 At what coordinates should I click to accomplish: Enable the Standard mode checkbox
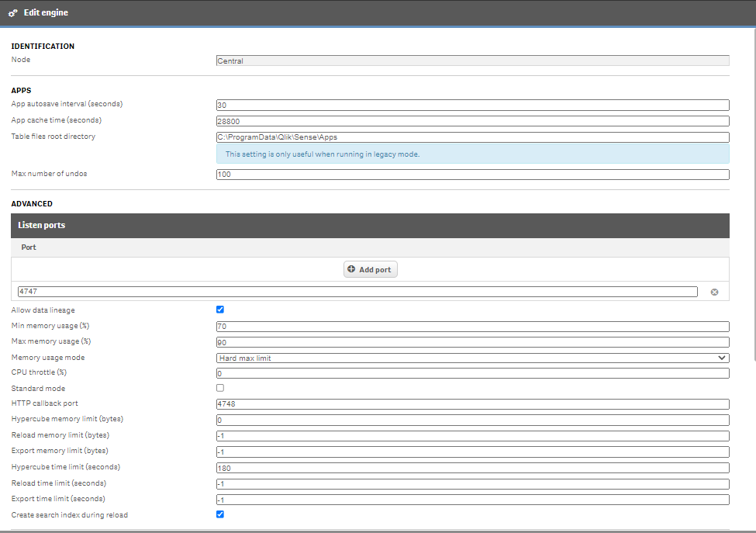pyautogui.click(x=220, y=388)
